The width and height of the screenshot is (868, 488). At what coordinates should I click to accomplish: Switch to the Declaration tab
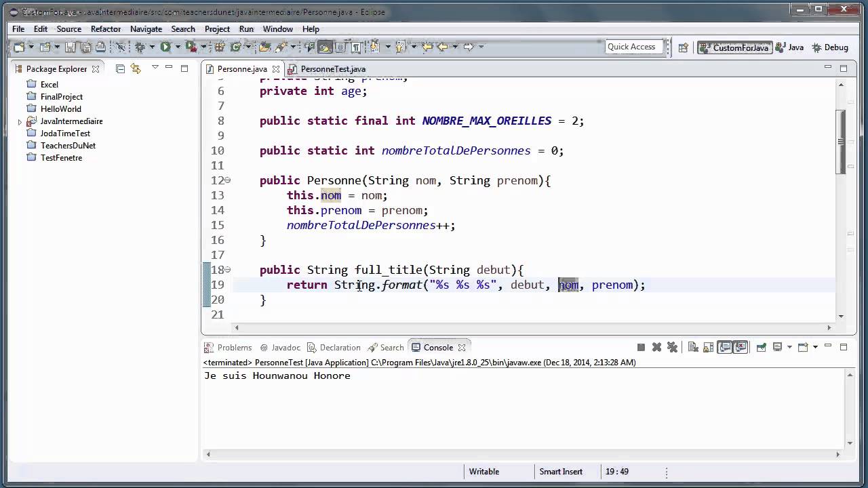(334, 347)
